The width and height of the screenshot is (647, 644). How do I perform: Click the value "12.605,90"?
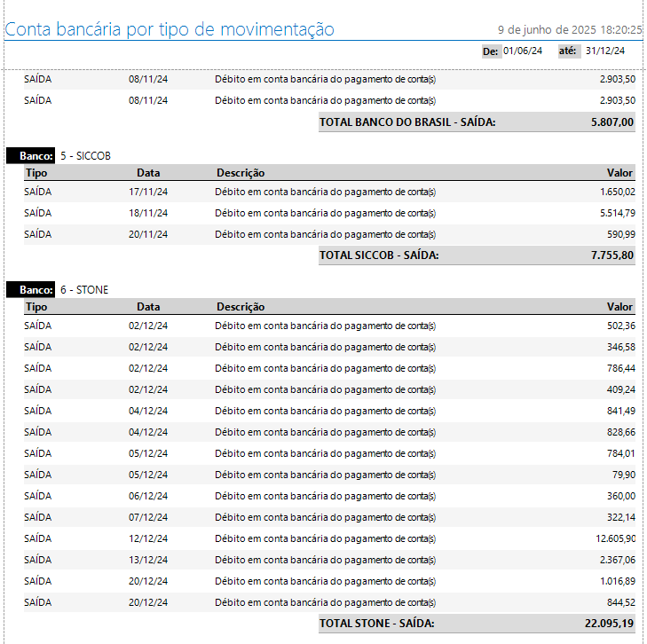pyautogui.click(x=616, y=538)
